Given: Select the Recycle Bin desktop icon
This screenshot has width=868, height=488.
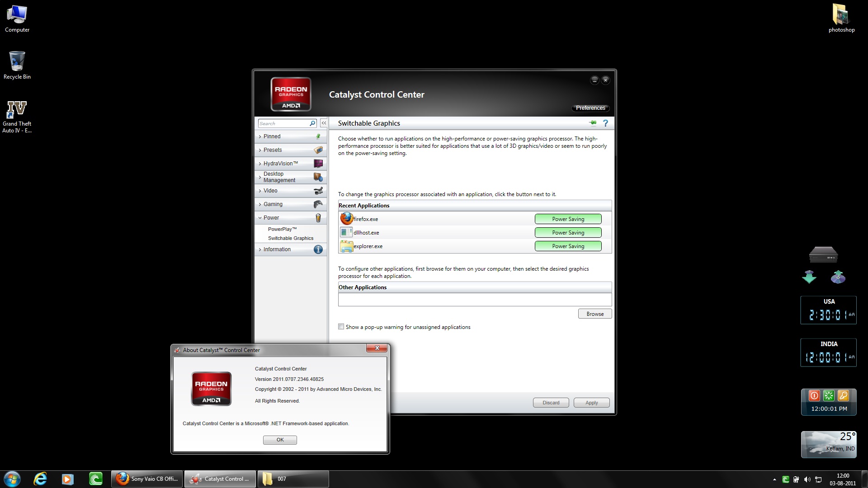Looking at the screenshot, I should [x=17, y=65].
